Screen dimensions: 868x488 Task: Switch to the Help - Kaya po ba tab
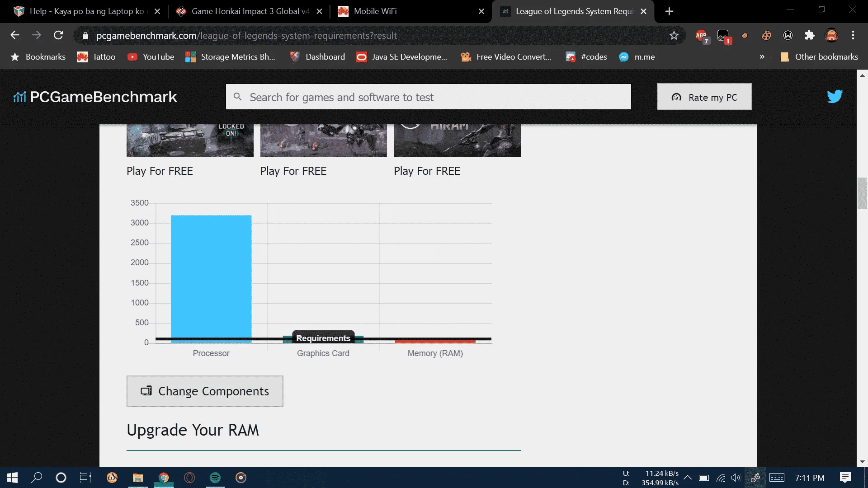coord(86,11)
